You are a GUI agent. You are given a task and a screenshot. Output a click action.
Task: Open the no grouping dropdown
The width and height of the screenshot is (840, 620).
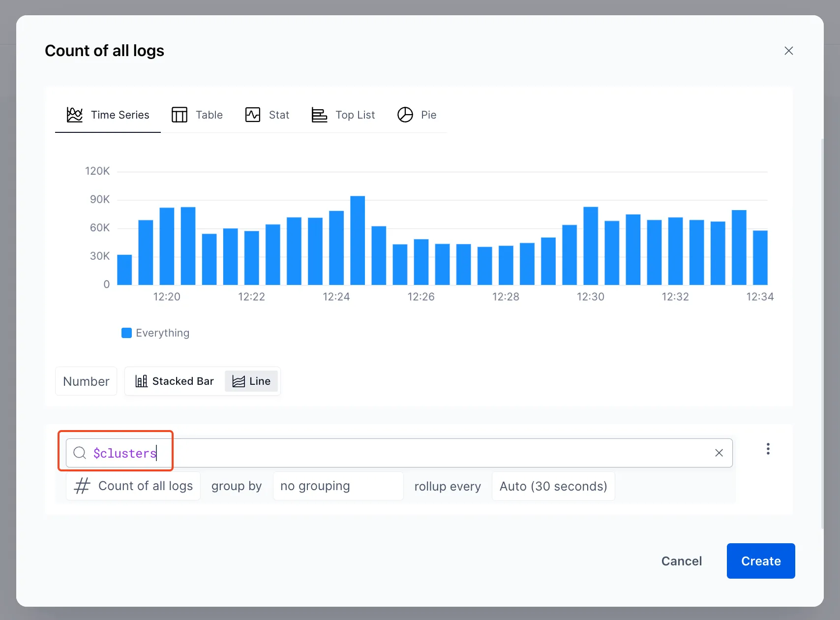338,486
